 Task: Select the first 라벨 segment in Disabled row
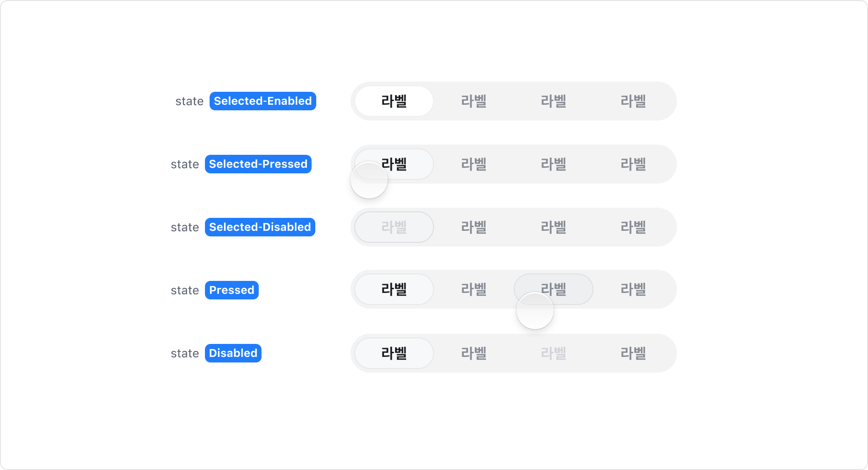pos(394,353)
